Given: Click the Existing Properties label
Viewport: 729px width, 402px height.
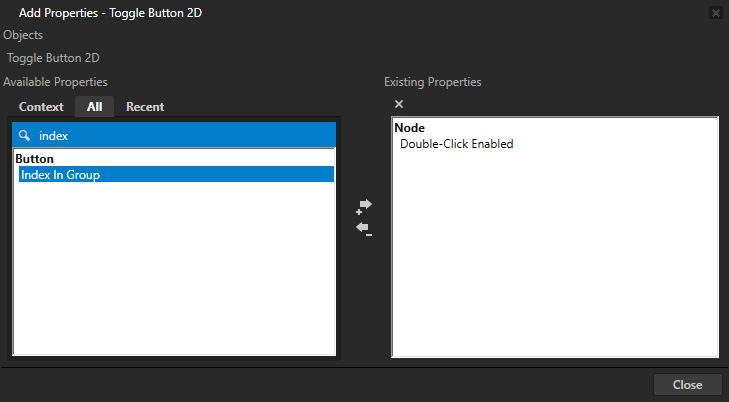Looking at the screenshot, I should pos(433,82).
